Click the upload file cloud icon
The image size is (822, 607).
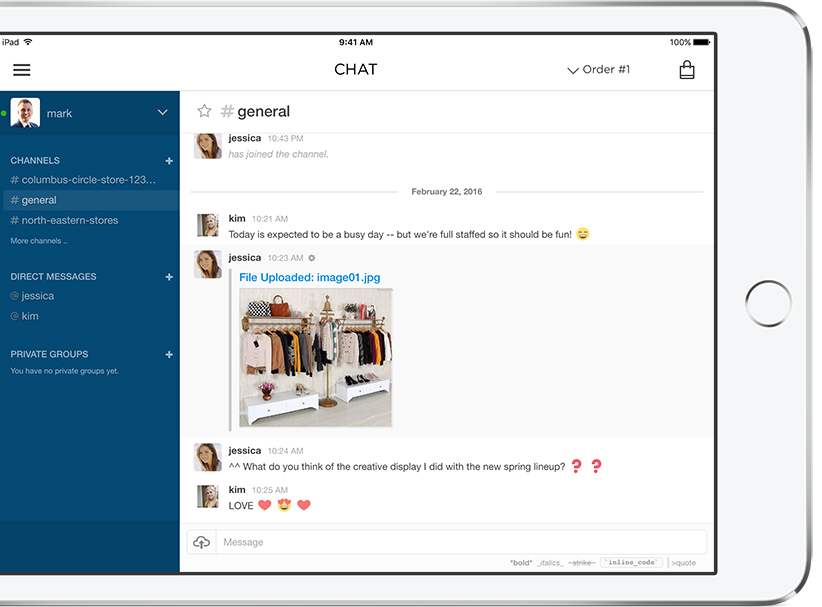[202, 542]
